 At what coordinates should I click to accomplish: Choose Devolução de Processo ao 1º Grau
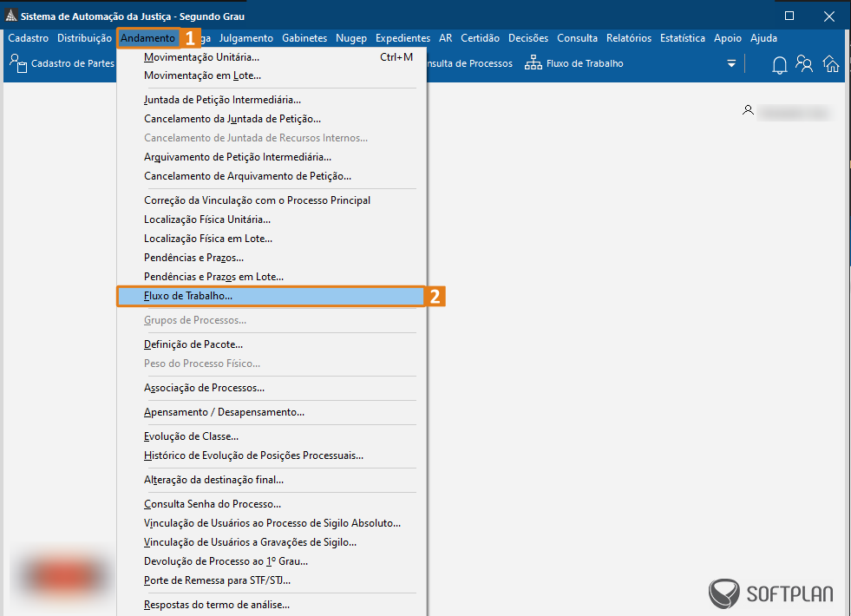pos(272,561)
